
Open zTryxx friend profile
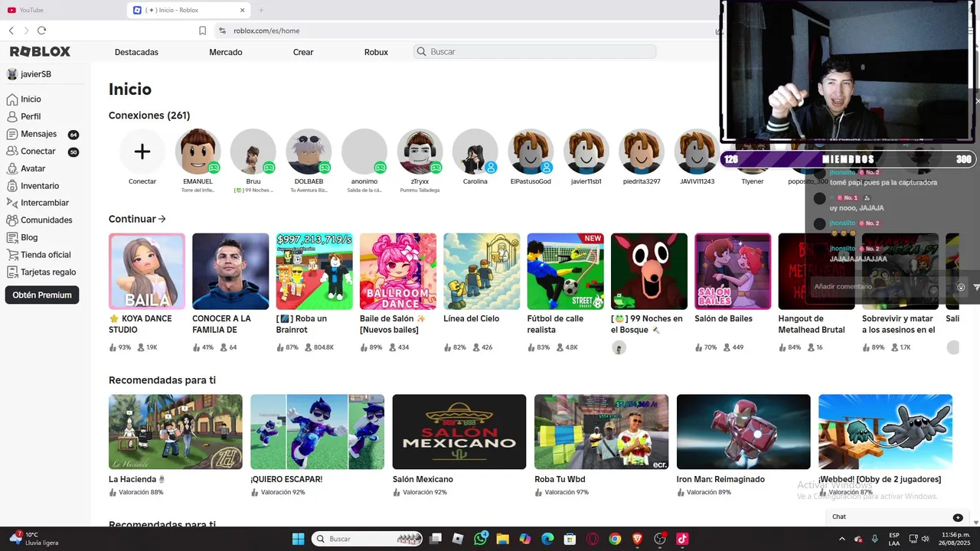[420, 152]
